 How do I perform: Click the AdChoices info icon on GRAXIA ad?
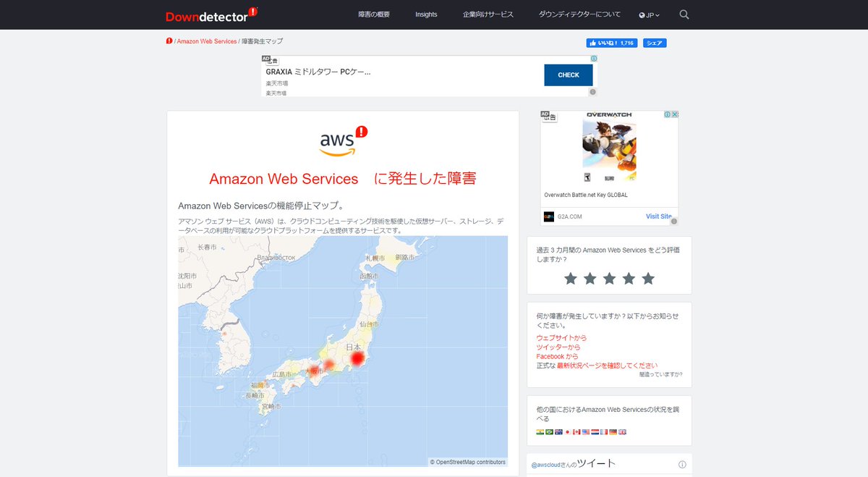[x=594, y=59]
